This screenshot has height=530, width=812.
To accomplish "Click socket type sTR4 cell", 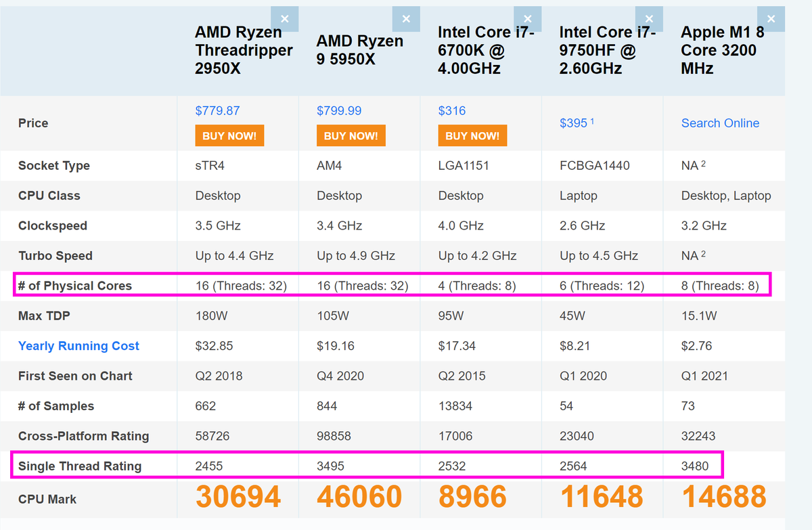I will 210,166.
